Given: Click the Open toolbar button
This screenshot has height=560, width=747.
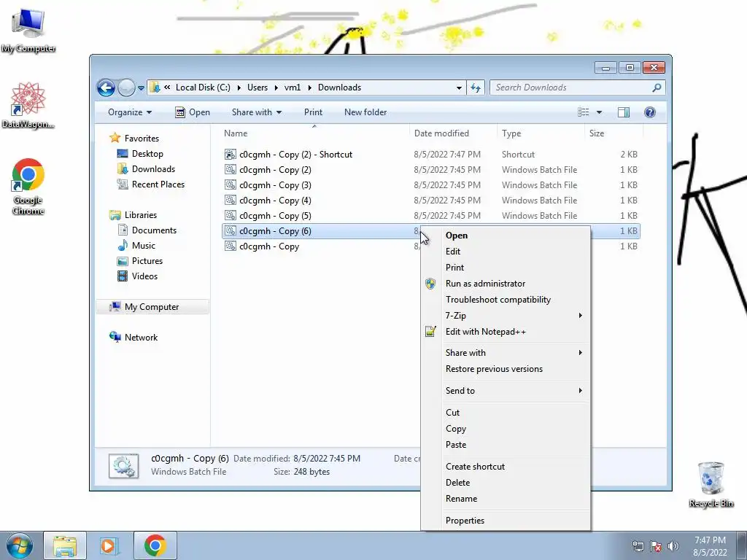Looking at the screenshot, I should pyautogui.click(x=193, y=112).
